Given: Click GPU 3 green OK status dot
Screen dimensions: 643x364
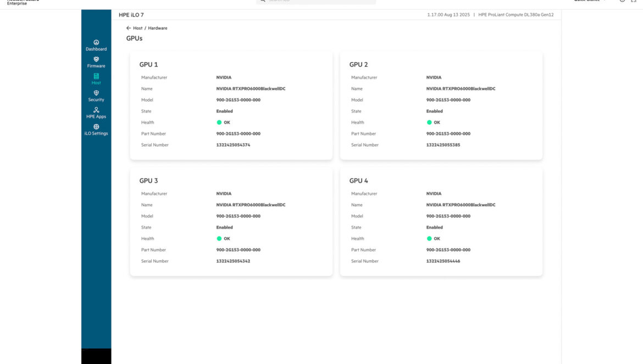Looking at the screenshot, I should coord(219,239).
